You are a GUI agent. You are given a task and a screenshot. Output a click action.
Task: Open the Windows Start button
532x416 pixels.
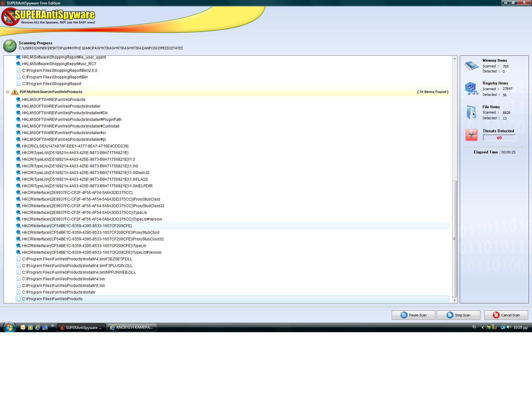tap(9, 327)
